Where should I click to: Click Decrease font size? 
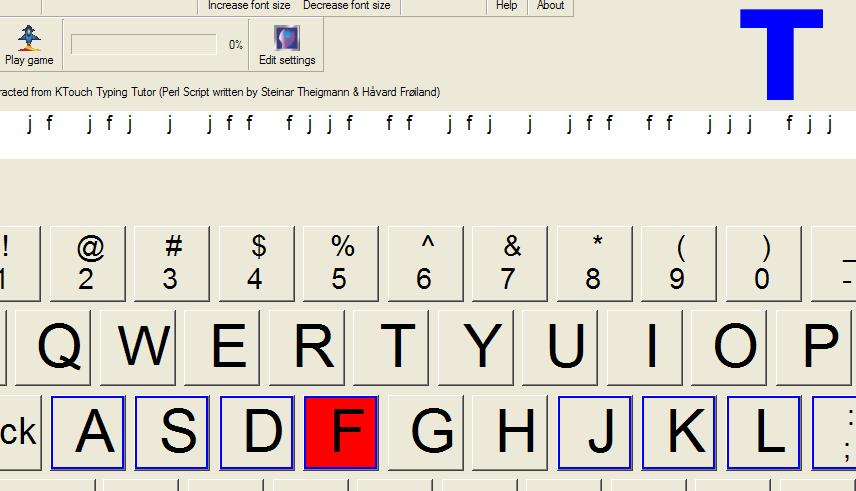[347, 5]
